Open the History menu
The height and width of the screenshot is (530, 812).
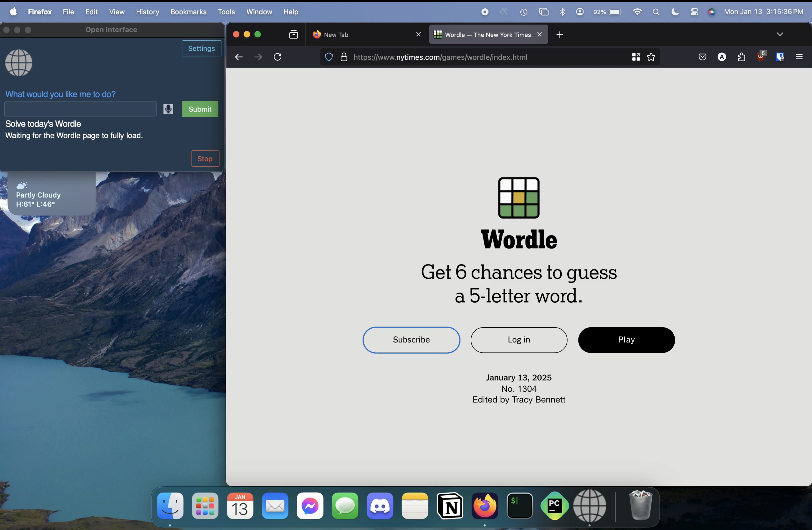pos(147,12)
